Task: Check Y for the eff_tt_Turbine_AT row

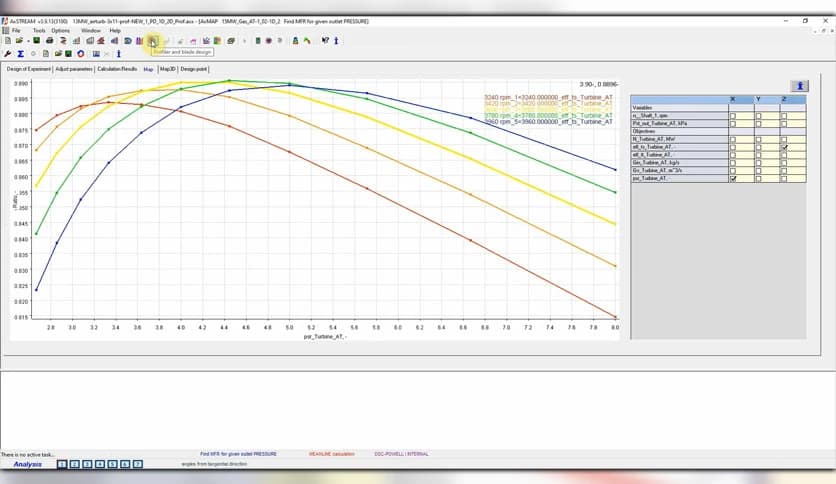Action: click(x=759, y=155)
